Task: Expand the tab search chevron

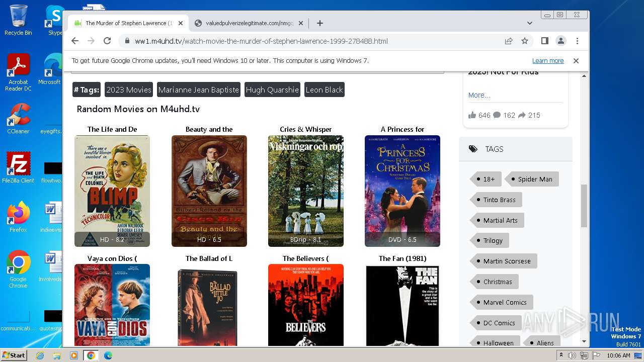Action: click(529, 23)
